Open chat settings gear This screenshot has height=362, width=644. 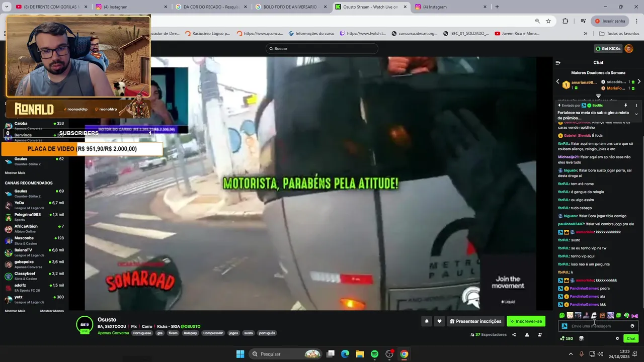617,338
